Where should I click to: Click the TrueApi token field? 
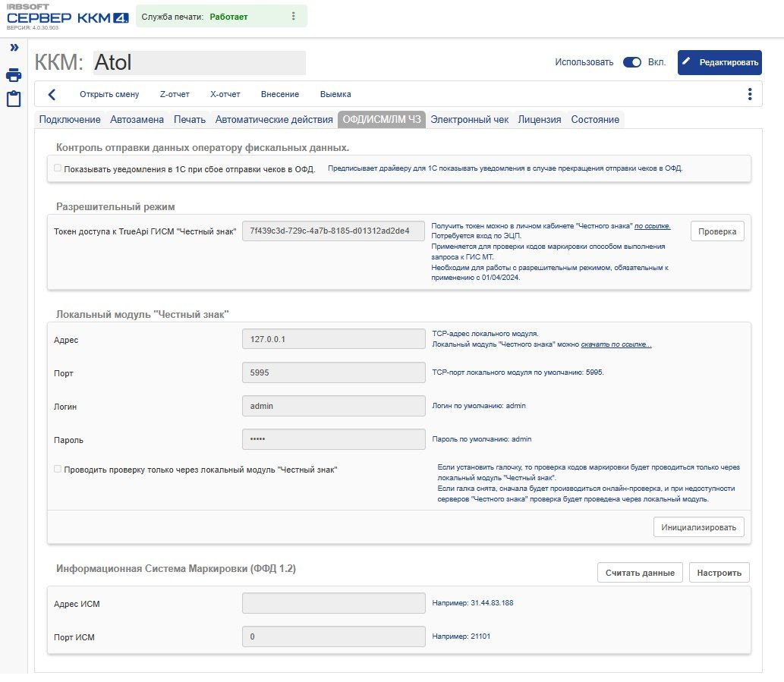(x=333, y=231)
